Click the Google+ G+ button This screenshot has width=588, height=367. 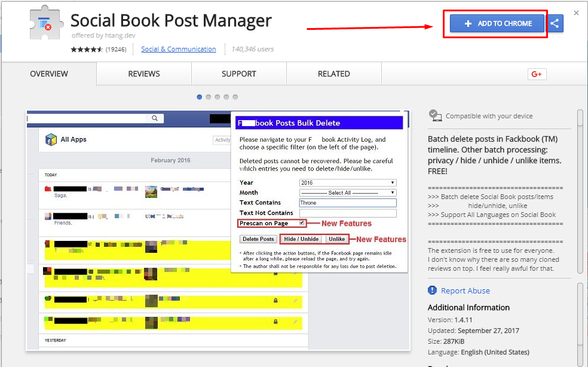[x=537, y=74]
